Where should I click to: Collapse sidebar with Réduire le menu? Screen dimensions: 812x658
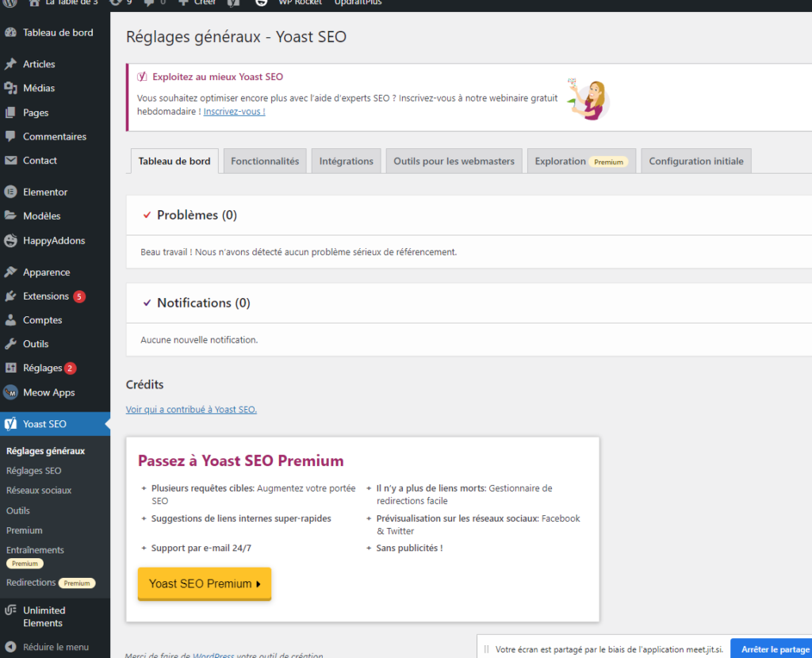(55, 647)
